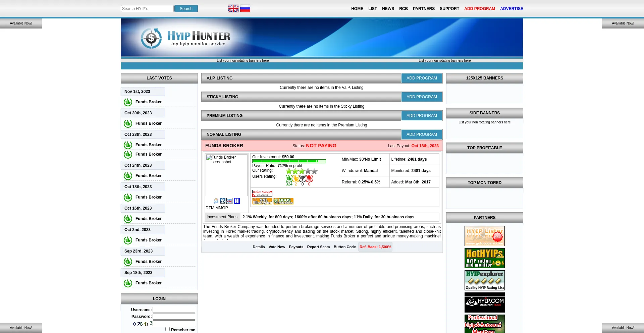Screen dimensions: 644x333
Task: Focus the Password input field
Action: click(174, 317)
